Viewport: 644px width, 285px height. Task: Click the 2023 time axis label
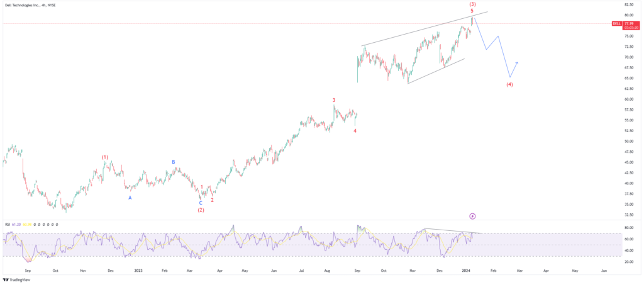(138, 271)
